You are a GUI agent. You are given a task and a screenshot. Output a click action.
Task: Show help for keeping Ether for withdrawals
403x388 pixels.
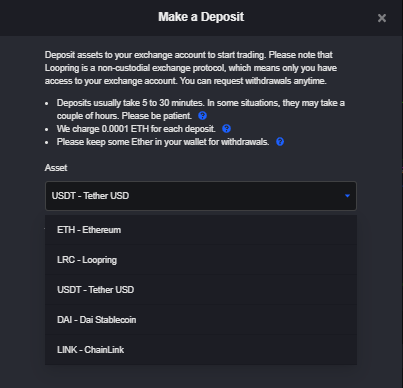click(x=280, y=142)
